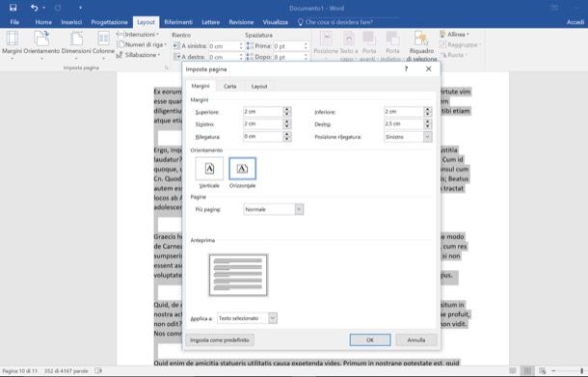Click Imposta come predefinito button
The width and height of the screenshot is (588, 377).
click(220, 339)
